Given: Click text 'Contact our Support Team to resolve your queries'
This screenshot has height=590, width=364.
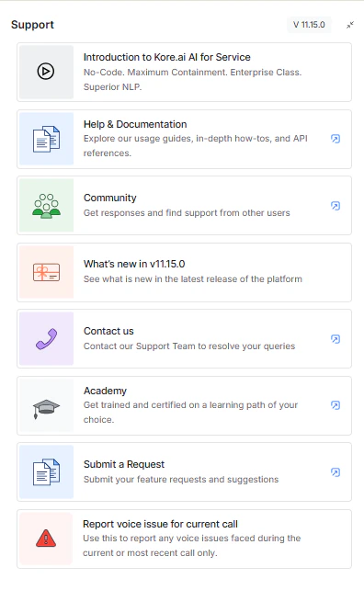Looking at the screenshot, I should point(189,346).
